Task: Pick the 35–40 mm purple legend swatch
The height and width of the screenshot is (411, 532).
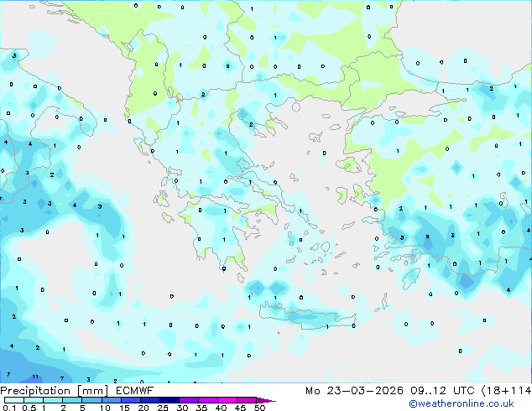Action: [x=208, y=400]
